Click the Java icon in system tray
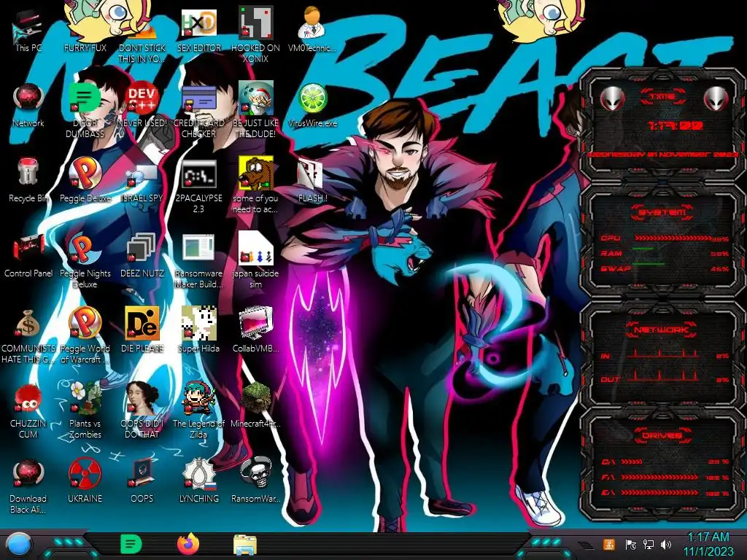This screenshot has height=560, width=747. pyautogui.click(x=609, y=544)
